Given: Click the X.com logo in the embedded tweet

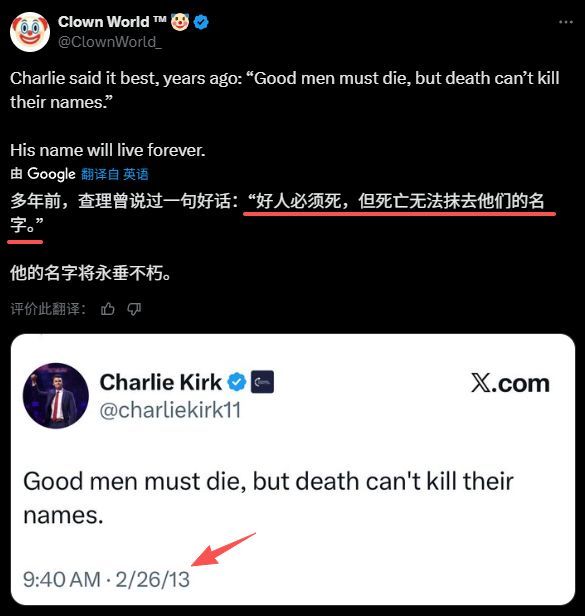Looking at the screenshot, I should click(x=510, y=383).
